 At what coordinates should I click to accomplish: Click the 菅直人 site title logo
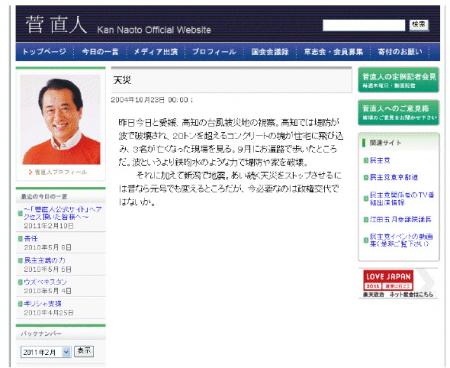tap(56, 24)
